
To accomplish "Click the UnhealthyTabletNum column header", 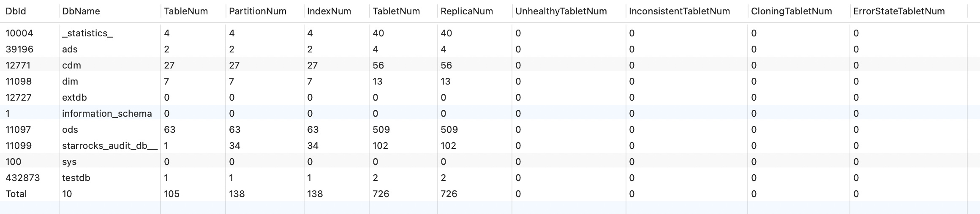I will tap(561, 11).
